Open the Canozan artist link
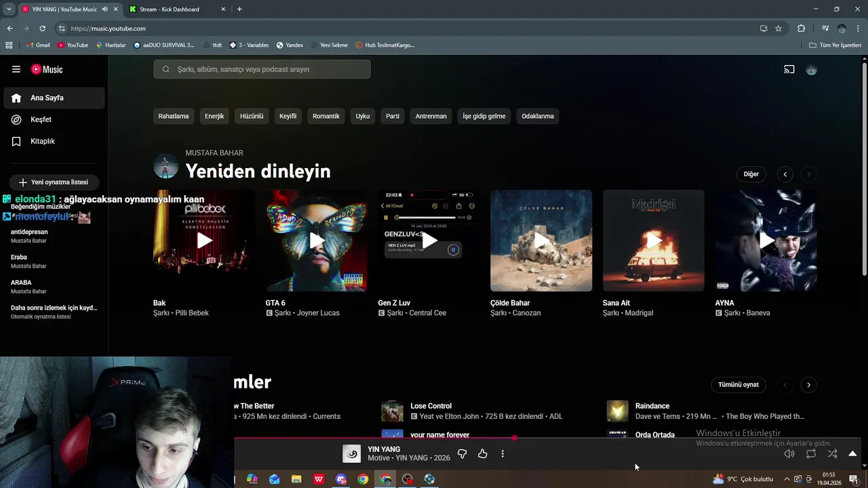Screen dimensions: 868x488 tap(526, 313)
